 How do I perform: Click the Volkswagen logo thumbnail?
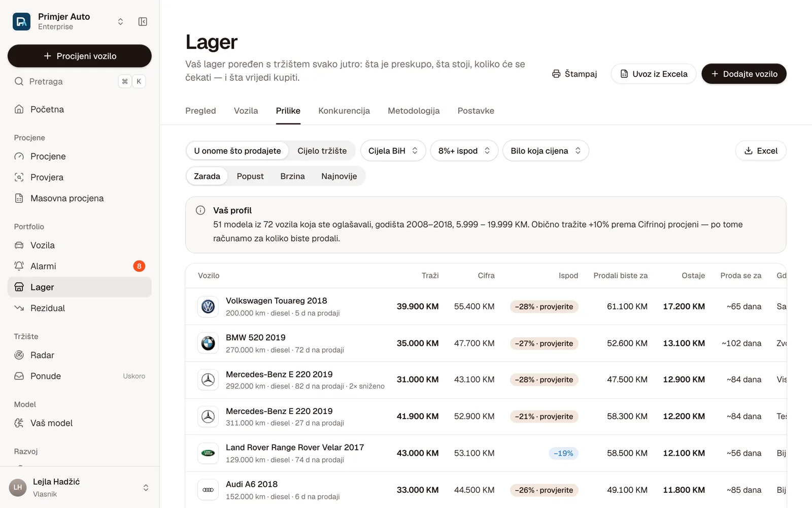[x=208, y=306]
